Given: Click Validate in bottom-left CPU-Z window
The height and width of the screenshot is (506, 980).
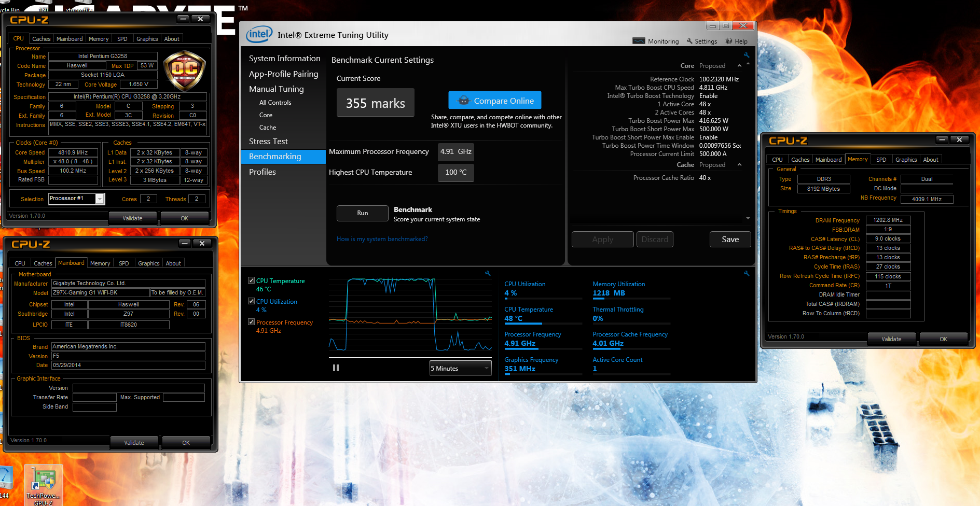Looking at the screenshot, I should point(134,443).
